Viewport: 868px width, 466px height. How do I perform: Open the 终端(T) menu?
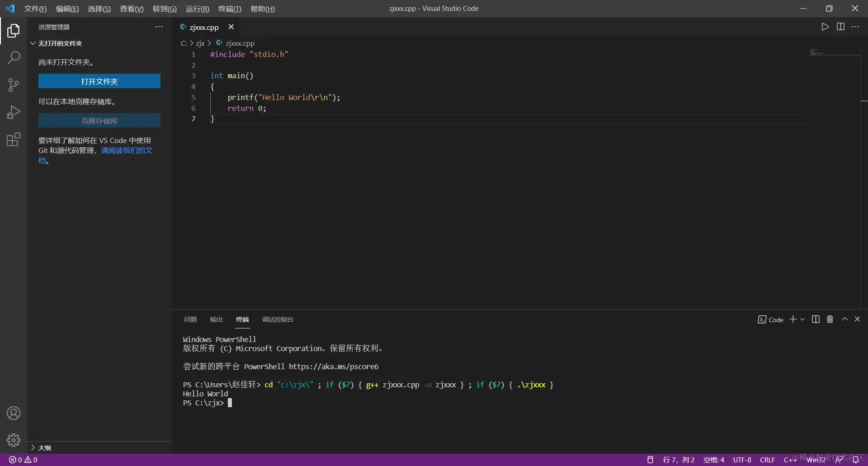tap(230, 9)
